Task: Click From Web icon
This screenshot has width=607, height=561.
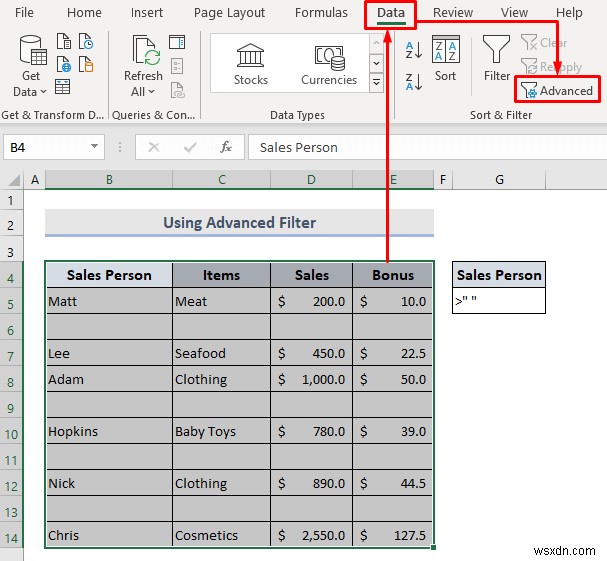Action: point(63,64)
